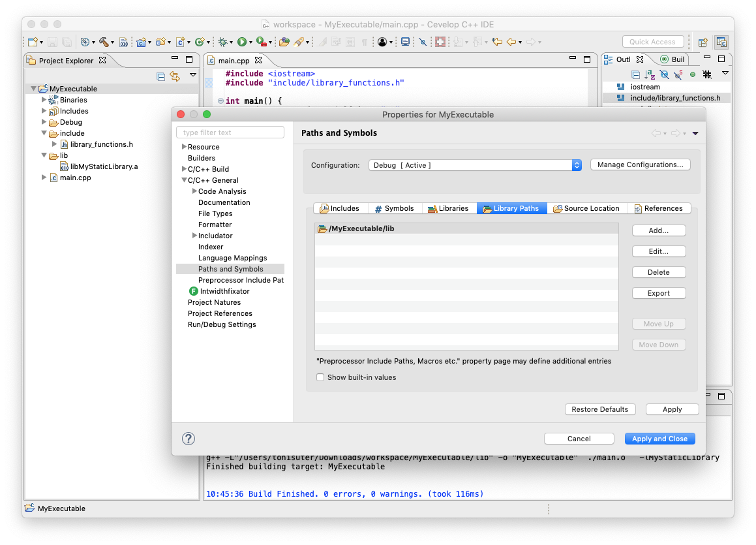
Task: Switch to the Includes tab
Action: pos(340,208)
